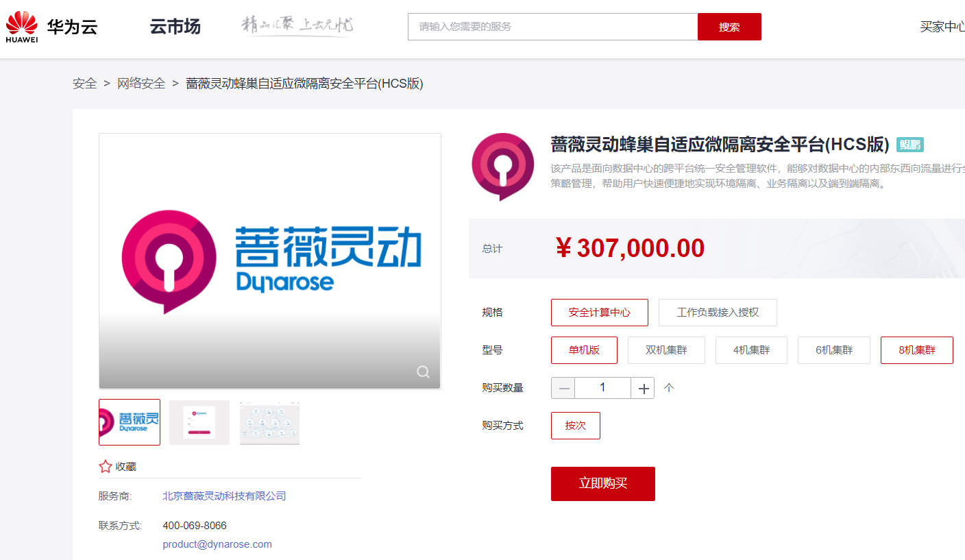Go to 网络安全 breadcrumb category
965x560 pixels.
[141, 84]
